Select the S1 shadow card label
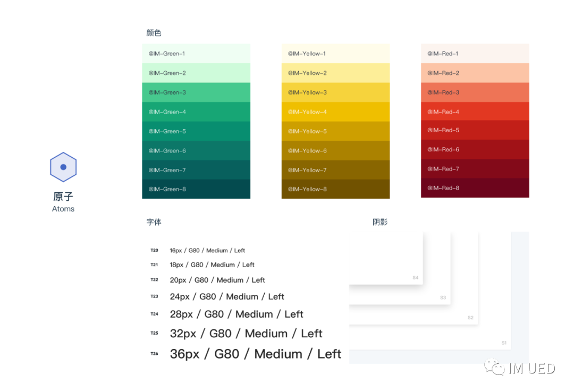Viewport: 574px width, 392px height. click(504, 343)
